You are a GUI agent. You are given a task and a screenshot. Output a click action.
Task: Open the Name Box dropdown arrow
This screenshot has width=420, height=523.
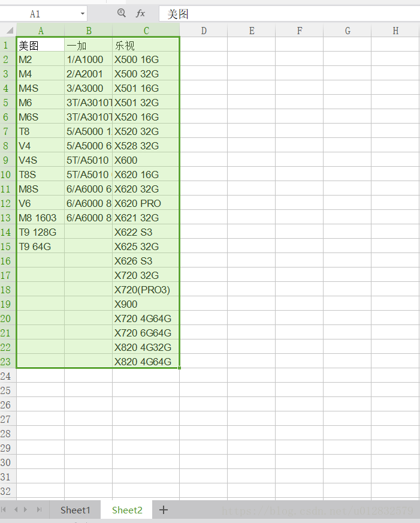point(82,14)
